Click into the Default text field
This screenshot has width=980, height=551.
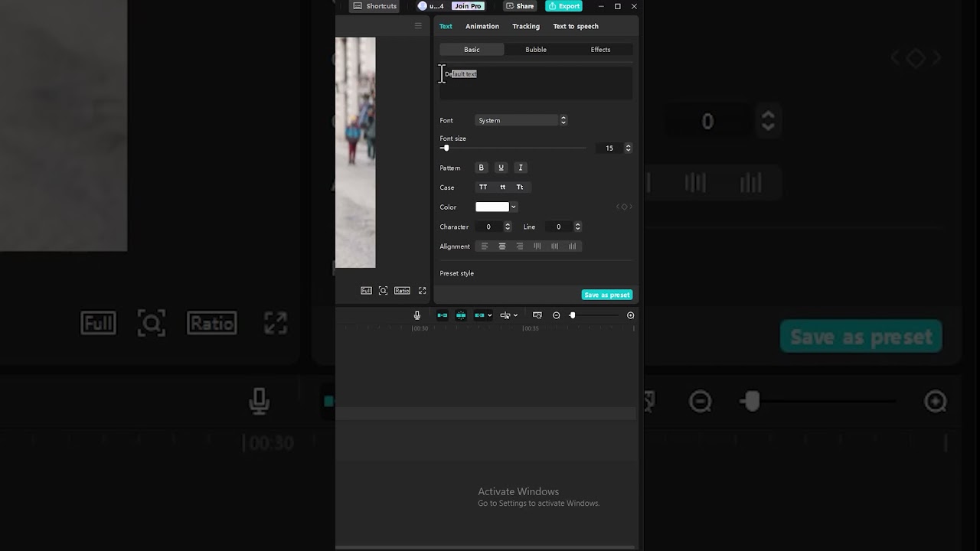[x=536, y=83]
